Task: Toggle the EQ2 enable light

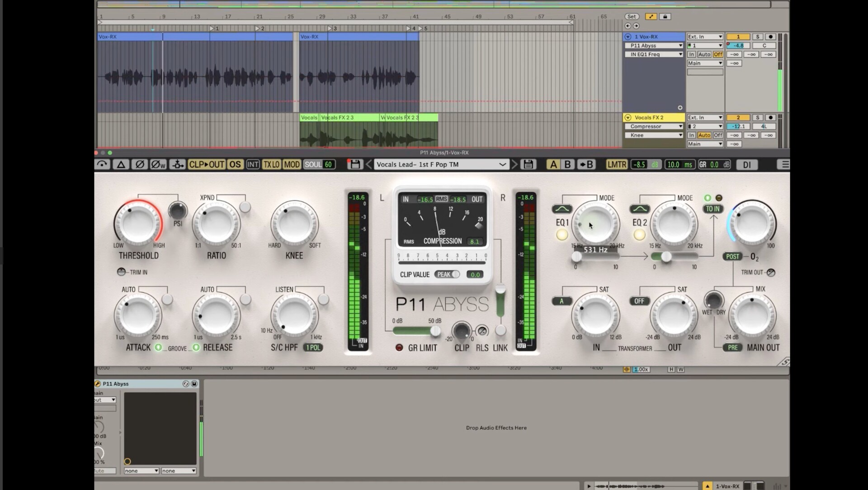Action: (639, 235)
